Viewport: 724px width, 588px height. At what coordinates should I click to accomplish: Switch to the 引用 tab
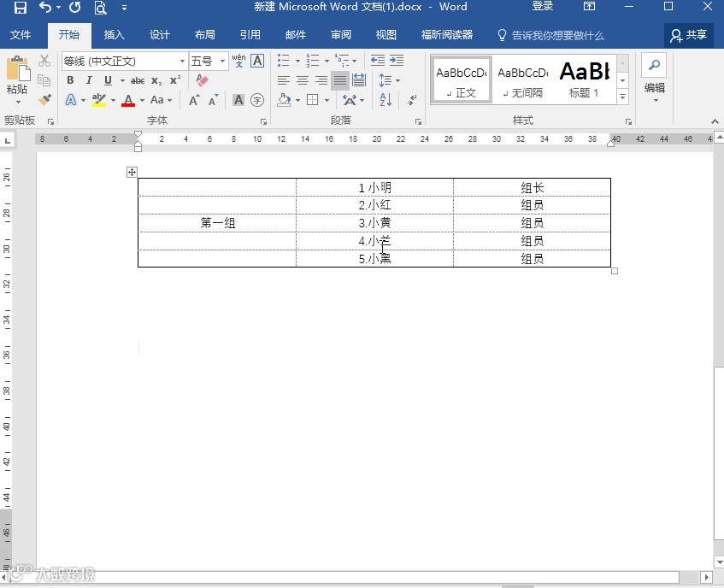click(250, 35)
